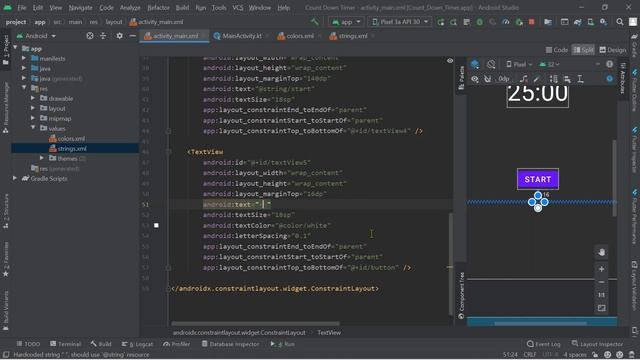Switch editor to Design view
Viewport: 640px width, 360px height.
point(613,50)
